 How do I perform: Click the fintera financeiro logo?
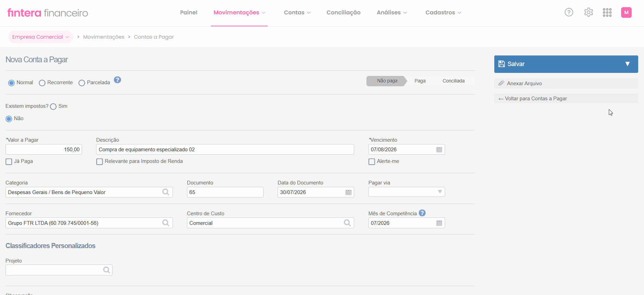[x=48, y=13]
